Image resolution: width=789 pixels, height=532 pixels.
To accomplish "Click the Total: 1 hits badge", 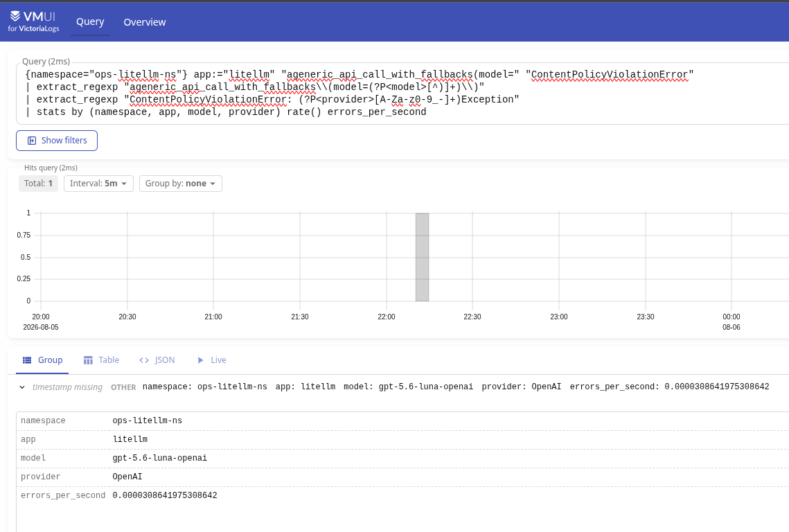I will pyautogui.click(x=38, y=183).
